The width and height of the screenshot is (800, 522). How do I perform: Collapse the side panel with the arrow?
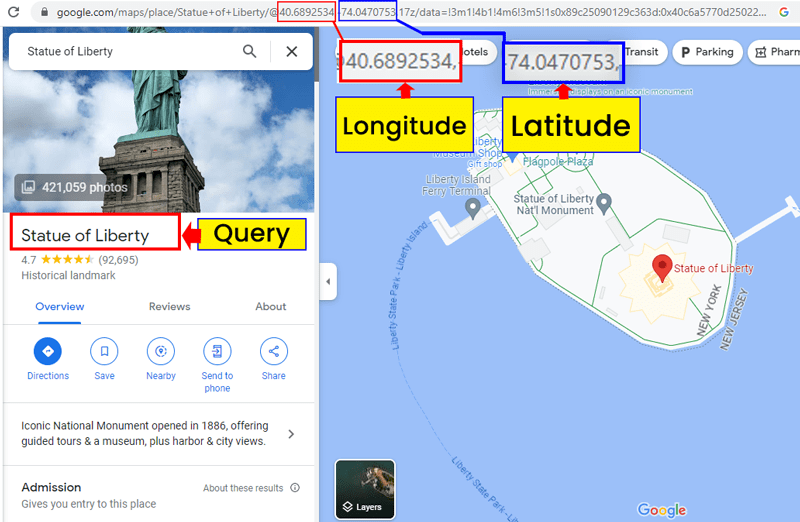(328, 281)
